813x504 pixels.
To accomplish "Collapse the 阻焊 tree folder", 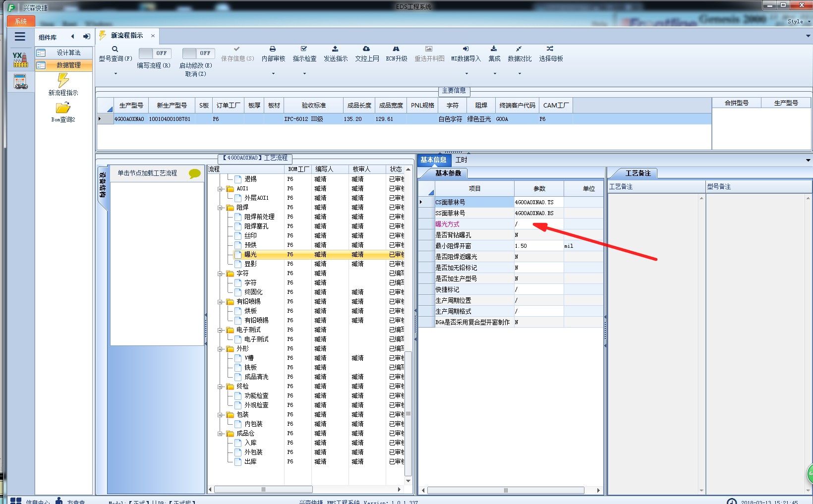I will [x=221, y=208].
